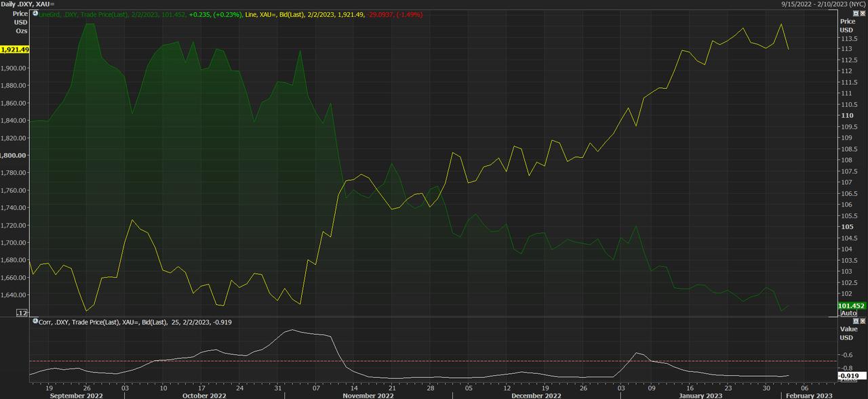This screenshot has height=399, width=868.
Task: Toggle the Auto scale button
Action: [x=848, y=314]
